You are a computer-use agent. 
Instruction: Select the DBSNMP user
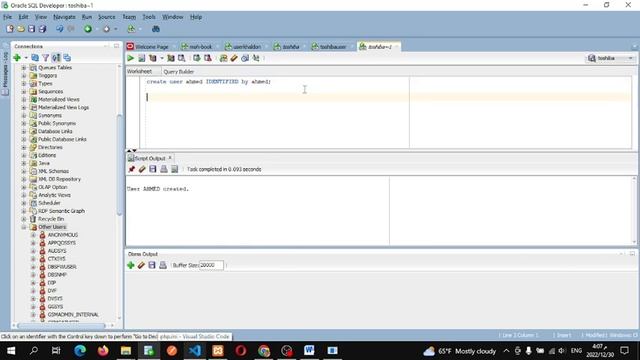pyautogui.click(x=57, y=275)
